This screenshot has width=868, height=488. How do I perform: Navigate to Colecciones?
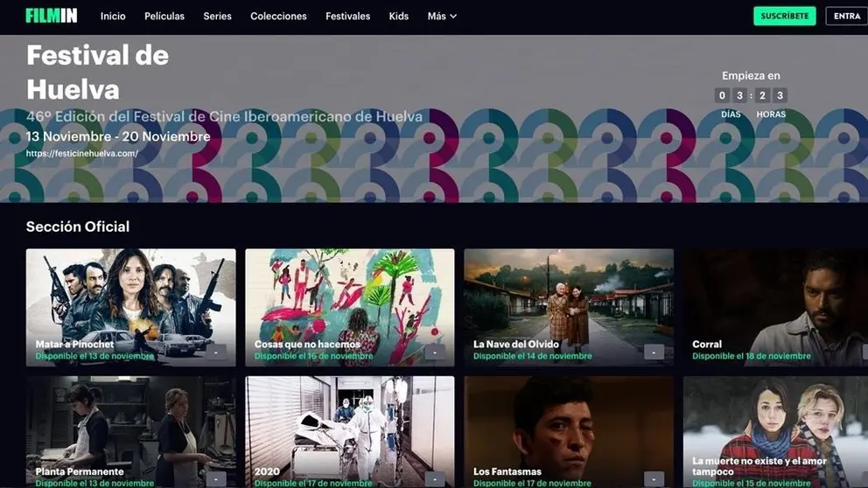pos(278,16)
